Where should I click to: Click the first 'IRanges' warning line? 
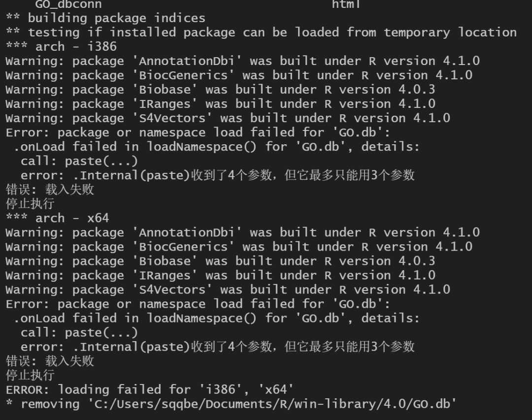click(221, 104)
